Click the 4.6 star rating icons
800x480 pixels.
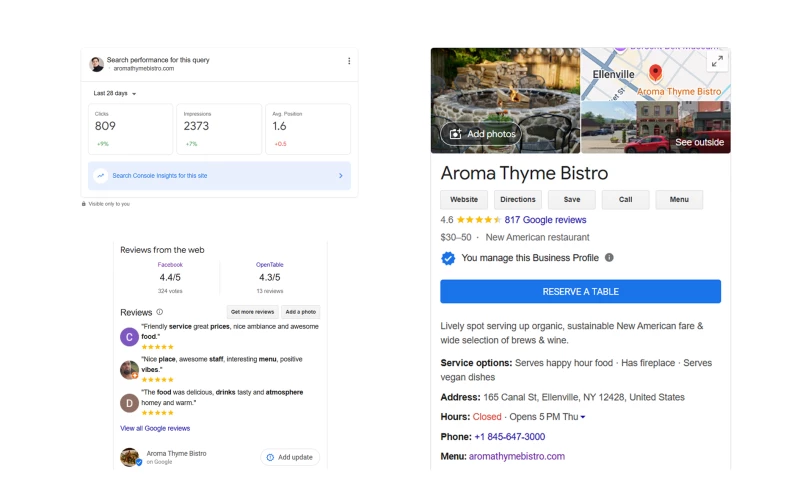pyautogui.click(x=479, y=220)
